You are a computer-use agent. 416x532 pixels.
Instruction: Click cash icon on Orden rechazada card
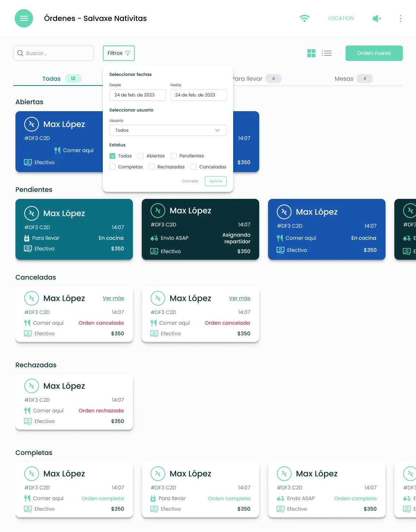(28, 421)
